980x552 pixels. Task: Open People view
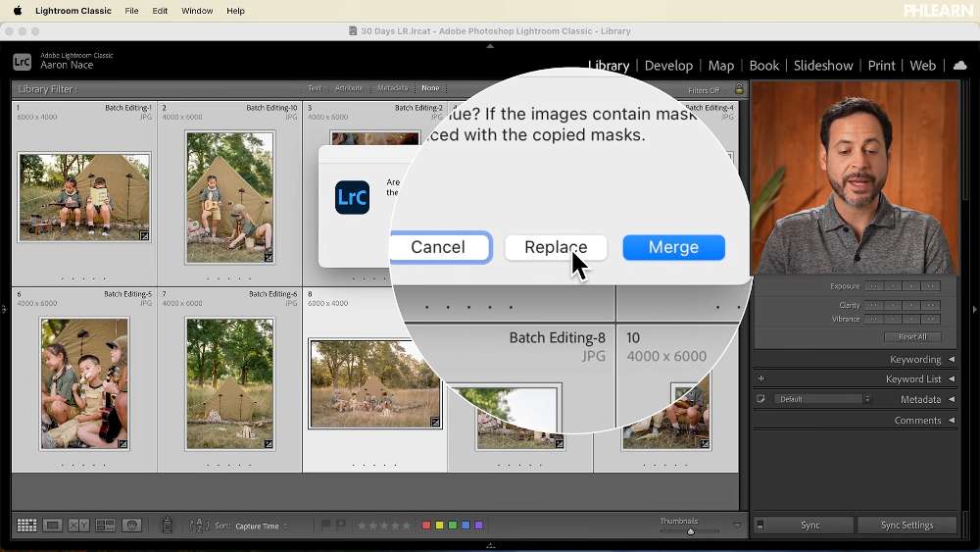coord(132,526)
